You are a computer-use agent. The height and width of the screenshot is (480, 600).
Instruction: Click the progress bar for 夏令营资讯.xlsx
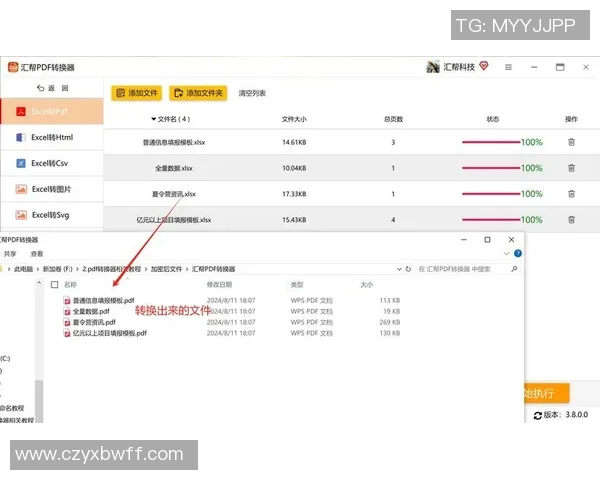pos(491,194)
